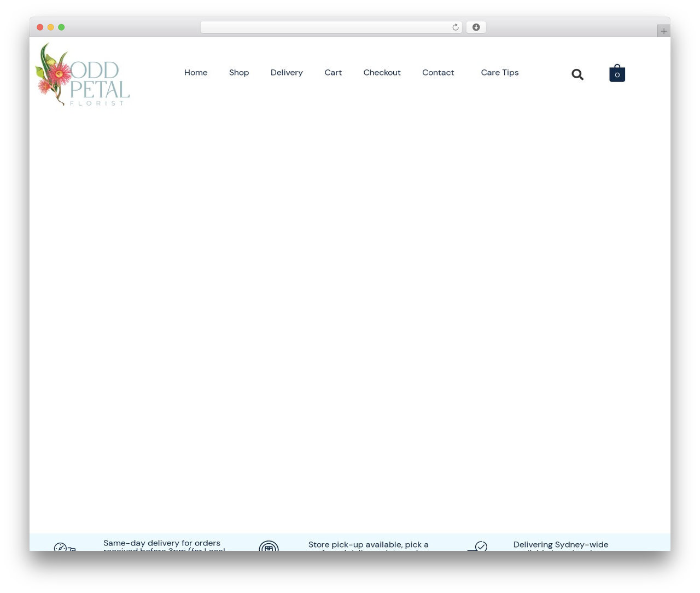Screen dimensions: 700x593
Task: Open the Shop menu item
Action: tap(239, 73)
